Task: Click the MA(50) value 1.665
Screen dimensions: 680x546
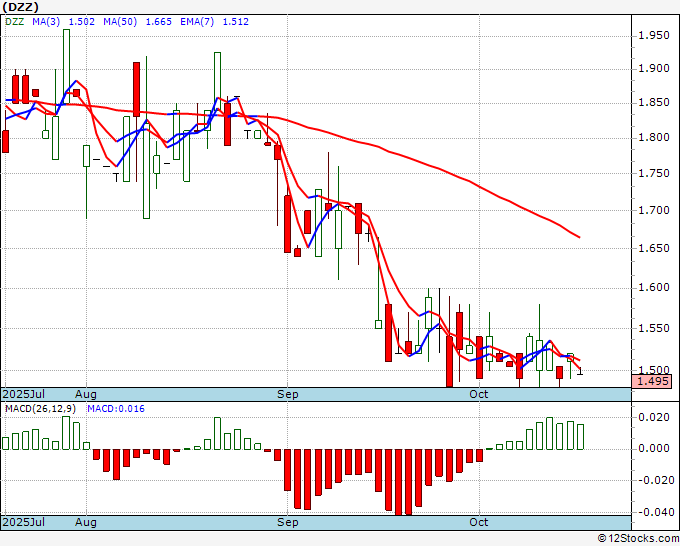Action: click(158, 21)
